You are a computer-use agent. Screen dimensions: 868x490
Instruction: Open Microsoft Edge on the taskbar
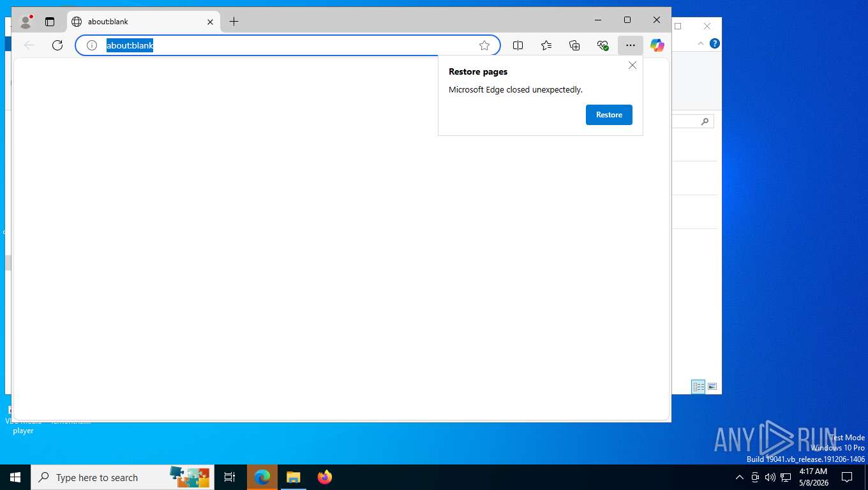(262, 477)
